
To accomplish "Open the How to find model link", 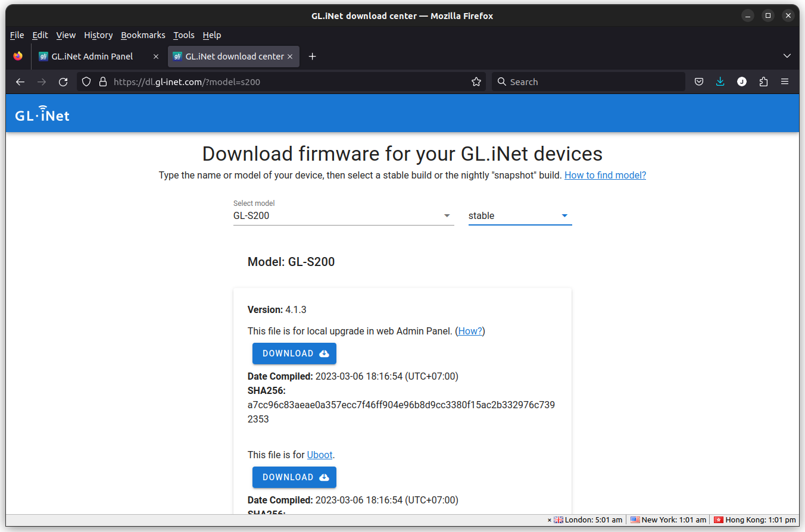I will [x=605, y=176].
